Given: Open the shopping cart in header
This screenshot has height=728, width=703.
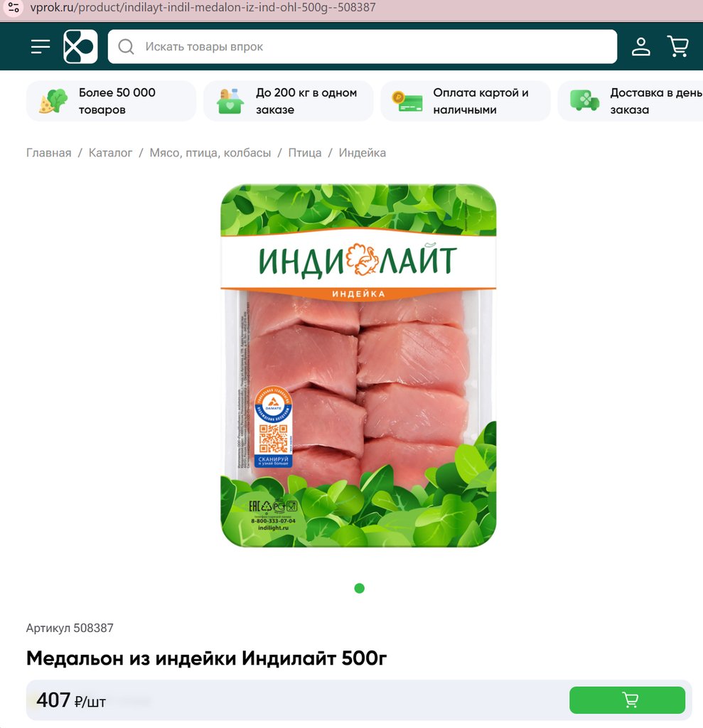Looking at the screenshot, I should (678, 46).
